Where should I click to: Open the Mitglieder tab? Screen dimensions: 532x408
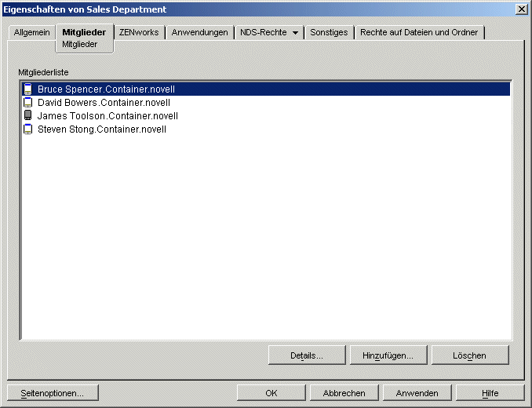coord(84,32)
